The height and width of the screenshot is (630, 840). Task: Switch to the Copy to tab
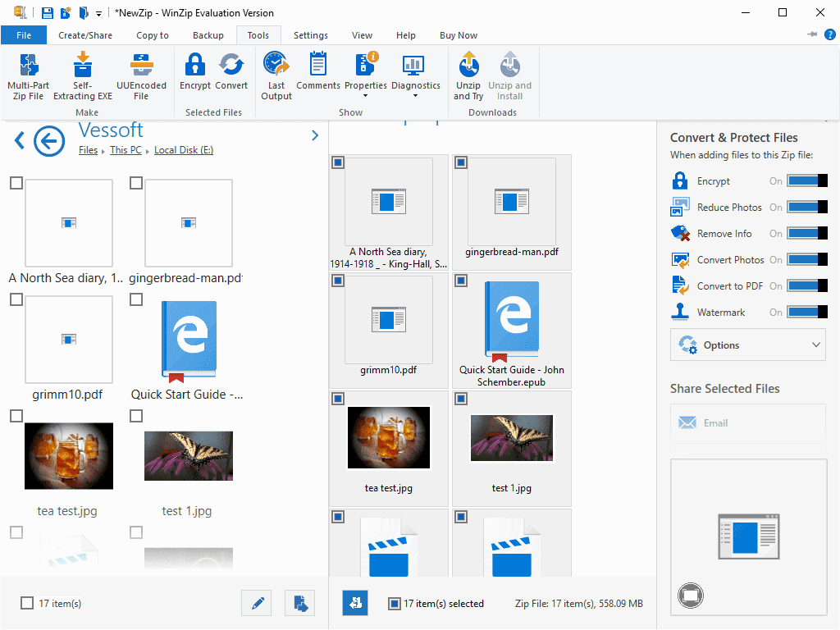[152, 35]
